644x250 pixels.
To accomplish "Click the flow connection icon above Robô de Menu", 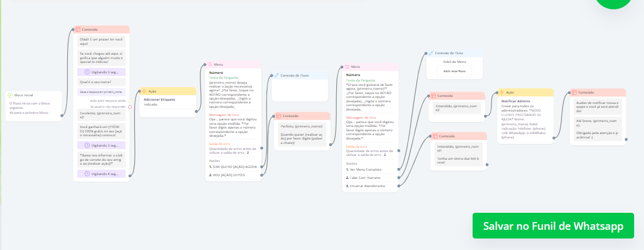I will (x=431, y=53).
